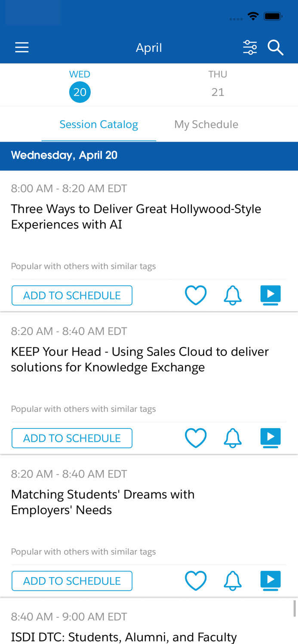Open the navigation hamburger menu

pyautogui.click(x=21, y=47)
